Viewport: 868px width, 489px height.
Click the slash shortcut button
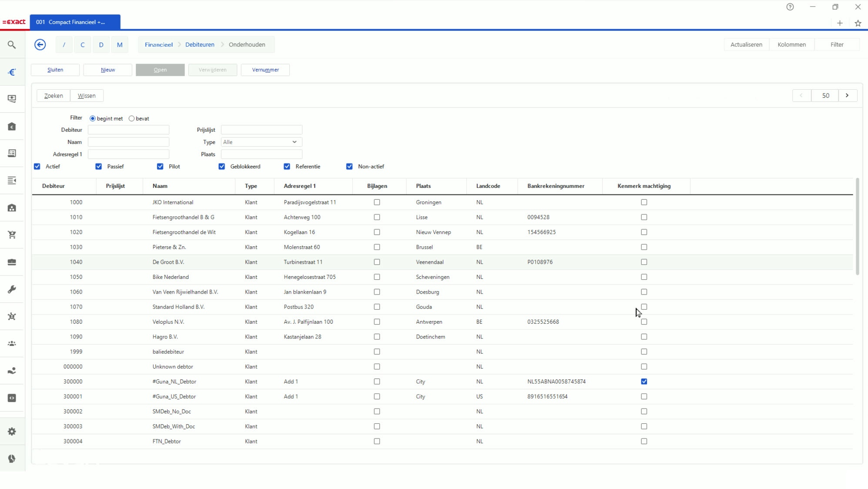tap(64, 44)
